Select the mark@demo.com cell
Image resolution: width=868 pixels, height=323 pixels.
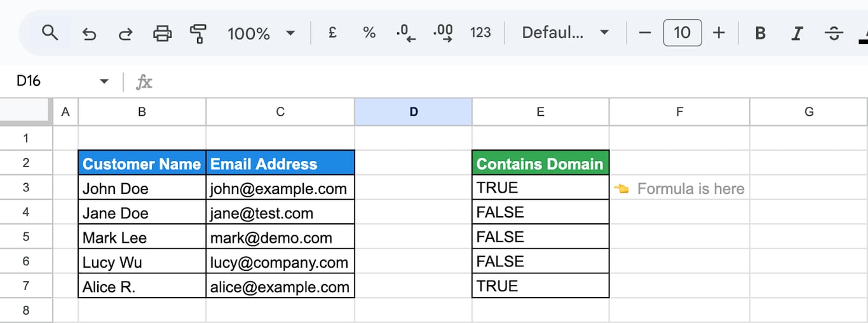280,237
